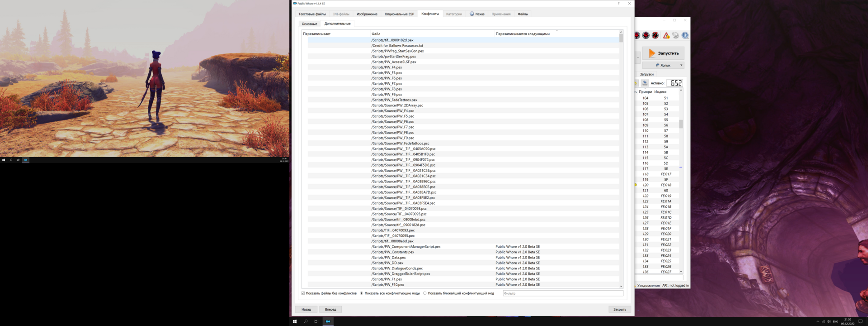Switch to the Файлы tab
The image size is (868, 326).
[523, 14]
